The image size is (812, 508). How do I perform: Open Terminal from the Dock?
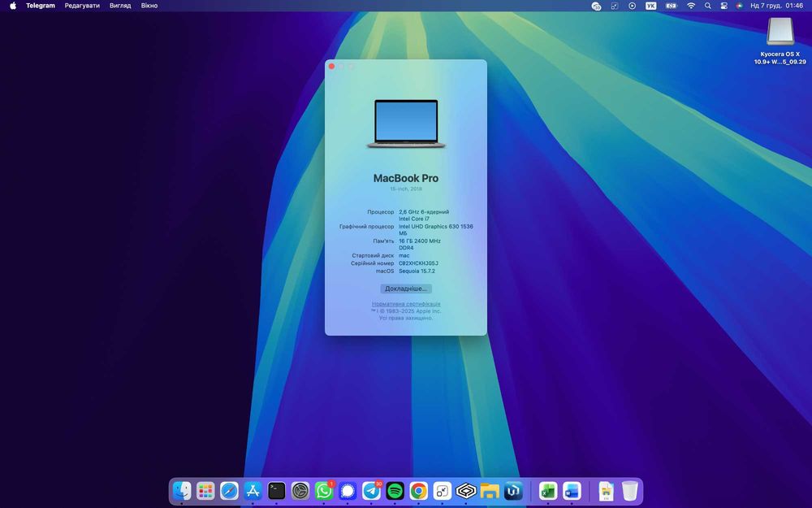(277, 490)
